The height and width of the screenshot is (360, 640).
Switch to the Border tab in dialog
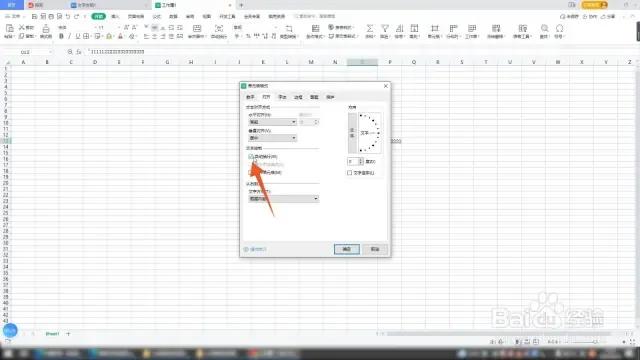298,97
